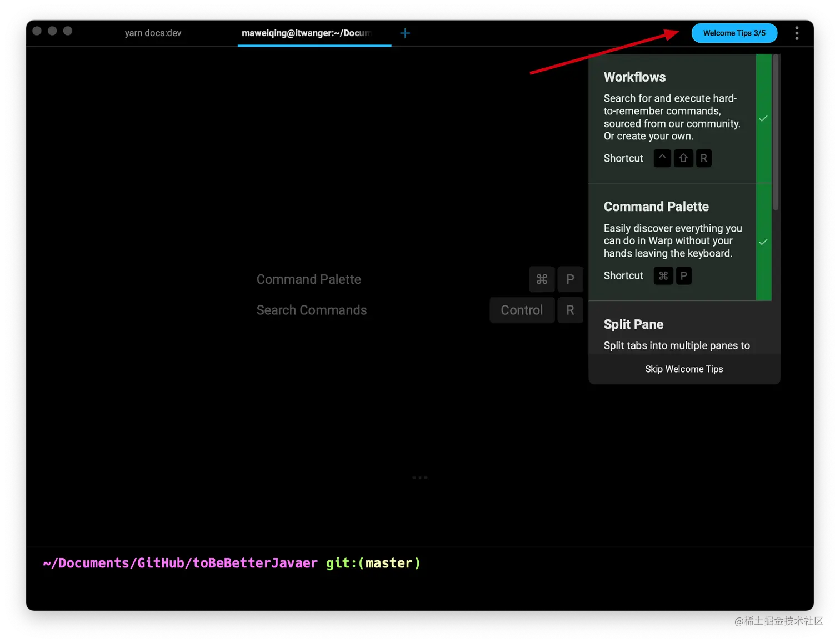Viewport: 840px width, 643px height.
Task: Open the three-dot menu in the top right
Action: coord(797,33)
